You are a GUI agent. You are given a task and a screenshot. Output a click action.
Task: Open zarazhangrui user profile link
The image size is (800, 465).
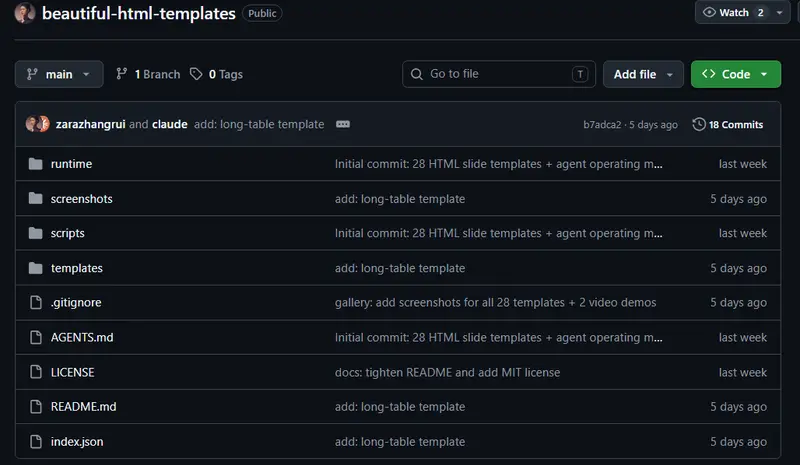(x=90, y=124)
